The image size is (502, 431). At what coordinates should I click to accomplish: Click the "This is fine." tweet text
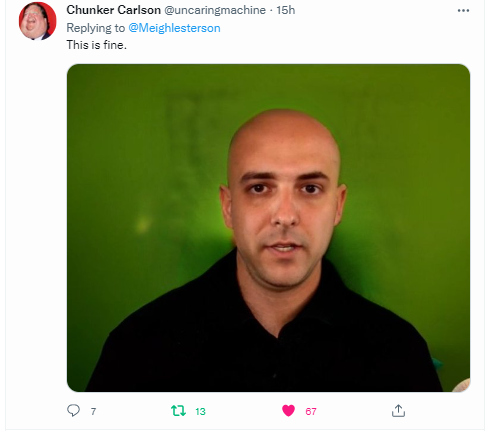pyautogui.click(x=97, y=45)
